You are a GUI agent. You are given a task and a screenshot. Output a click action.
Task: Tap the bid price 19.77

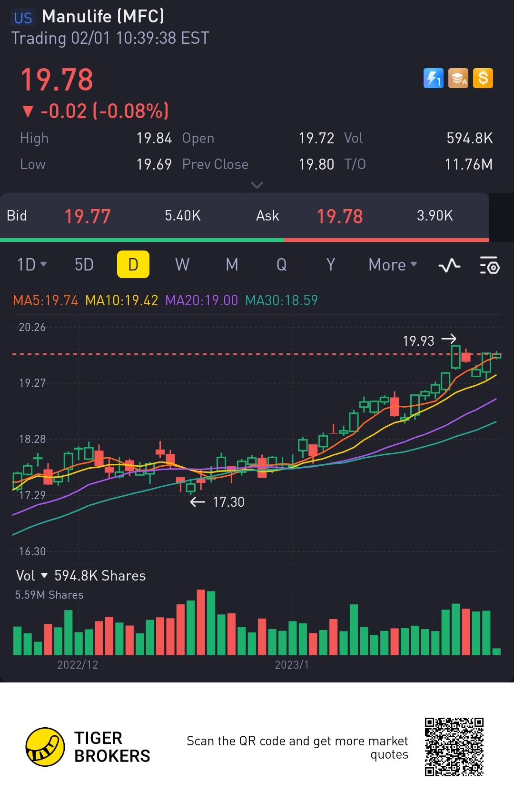88,217
